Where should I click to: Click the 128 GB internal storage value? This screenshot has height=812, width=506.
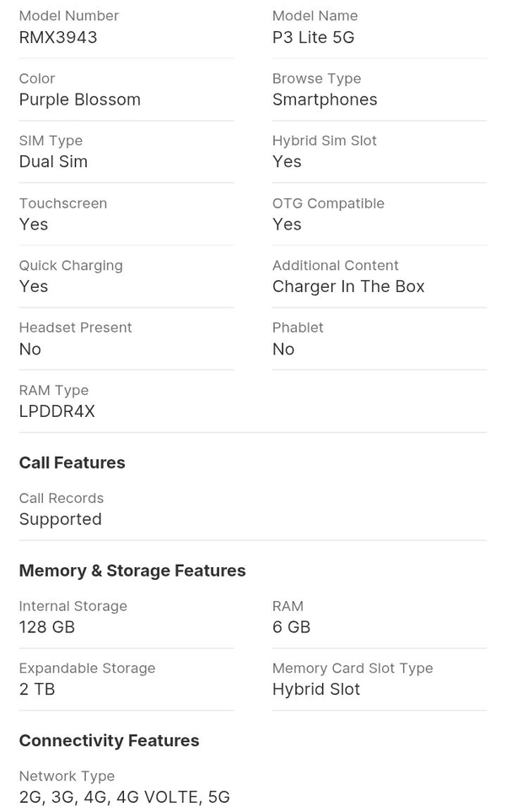pyautogui.click(x=47, y=626)
